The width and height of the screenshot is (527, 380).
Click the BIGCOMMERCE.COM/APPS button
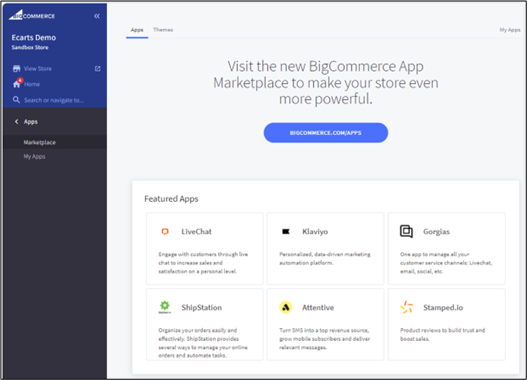(x=326, y=133)
